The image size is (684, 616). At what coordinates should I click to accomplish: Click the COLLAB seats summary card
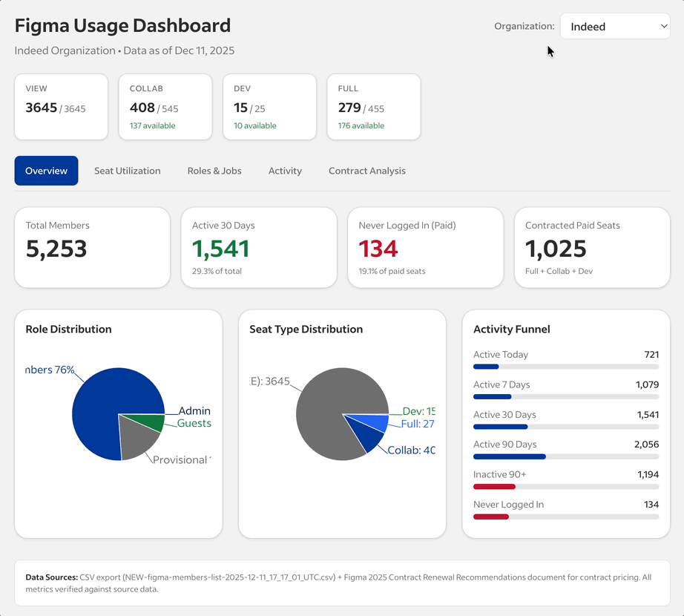(165, 106)
